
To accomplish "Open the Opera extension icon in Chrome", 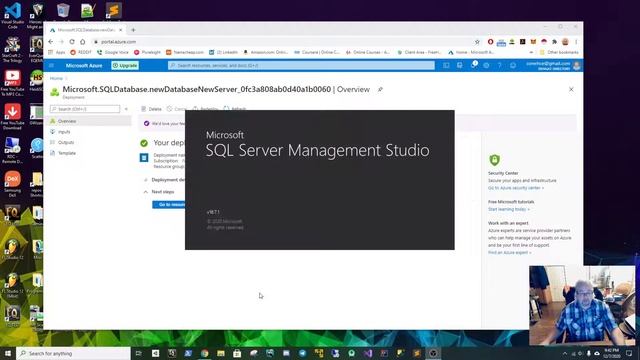I will tap(490, 42).
